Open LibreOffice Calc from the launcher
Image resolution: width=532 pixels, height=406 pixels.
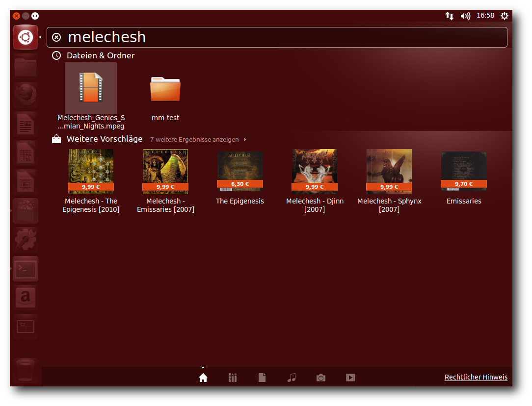pos(26,153)
